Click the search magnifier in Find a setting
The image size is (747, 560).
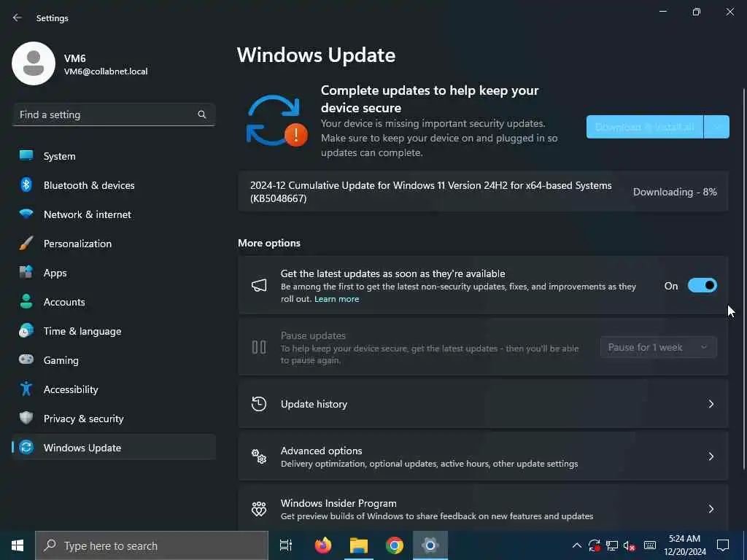(201, 114)
